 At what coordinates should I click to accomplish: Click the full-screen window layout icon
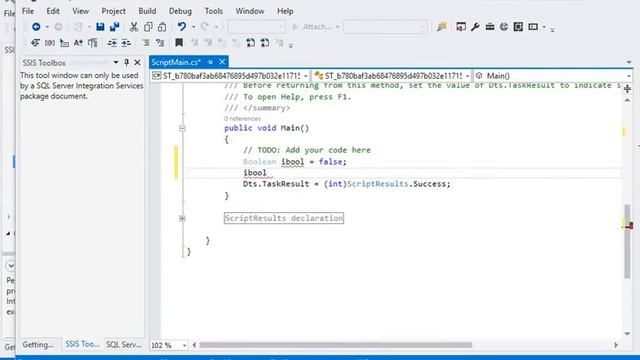coord(518,27)
